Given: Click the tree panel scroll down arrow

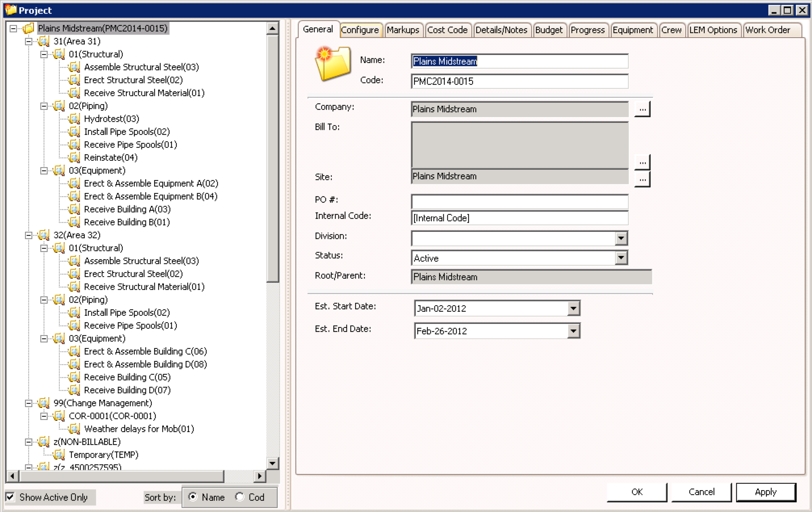Looking at the screenshot, I should [272, 463].
